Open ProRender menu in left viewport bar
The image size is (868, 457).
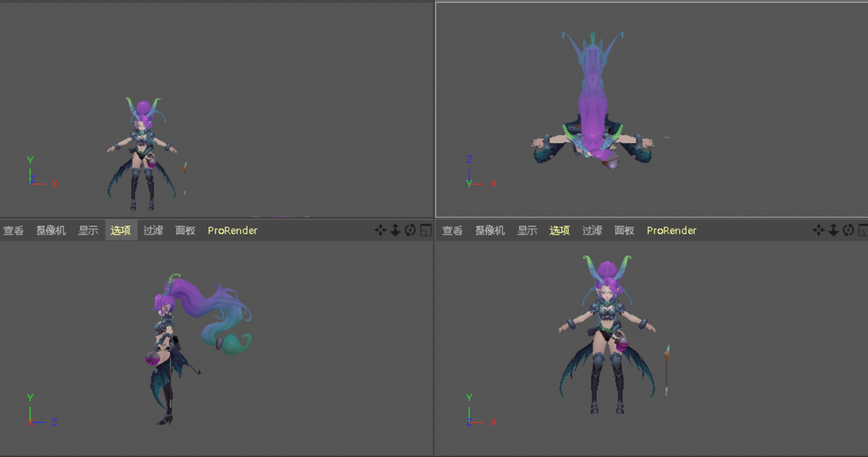(232, 231)
